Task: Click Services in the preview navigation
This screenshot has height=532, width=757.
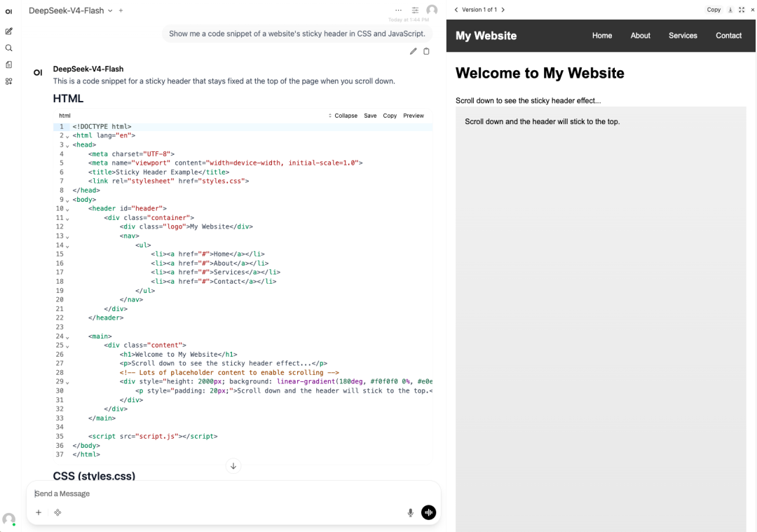Action: [x=683, y=36]
